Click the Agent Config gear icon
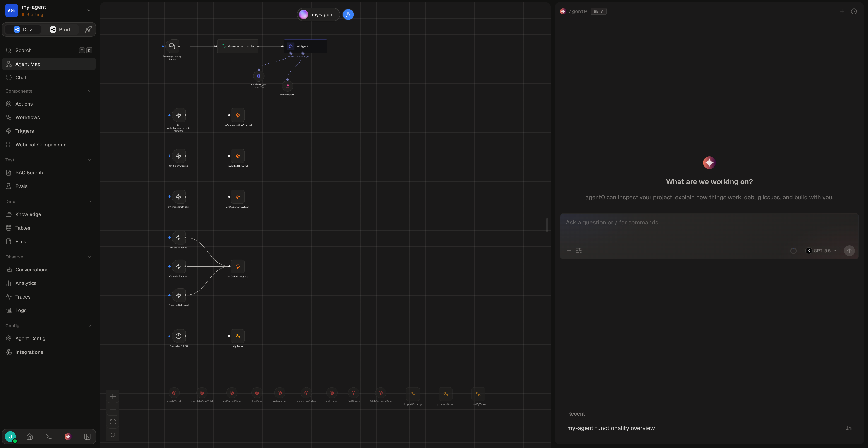 tap(9, 339)
